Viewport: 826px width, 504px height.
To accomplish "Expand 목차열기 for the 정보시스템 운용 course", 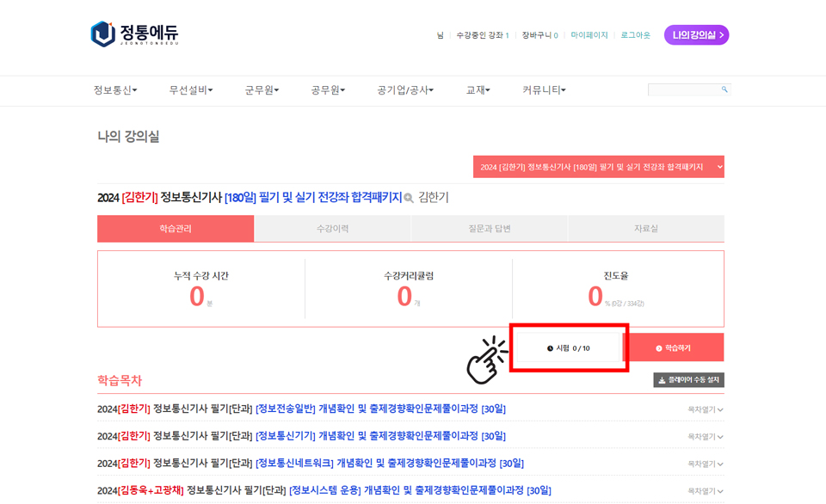I will [706, 491].
